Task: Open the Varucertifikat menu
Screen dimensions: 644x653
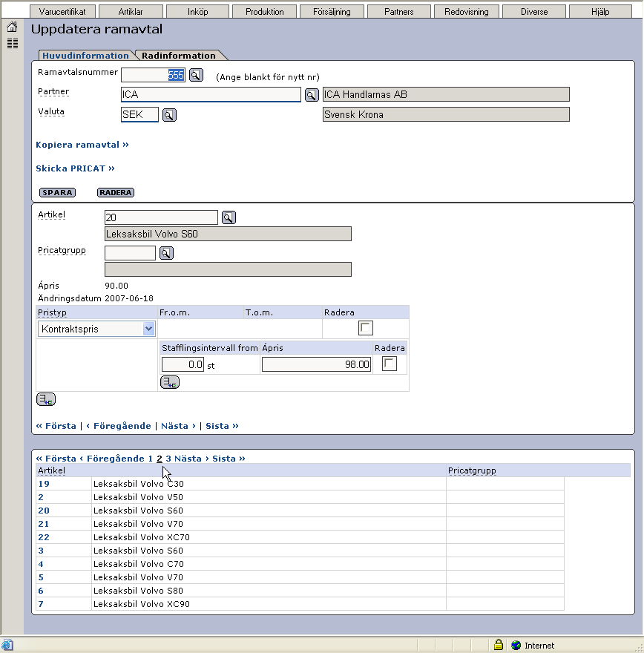Action: (x=62, y=12)
